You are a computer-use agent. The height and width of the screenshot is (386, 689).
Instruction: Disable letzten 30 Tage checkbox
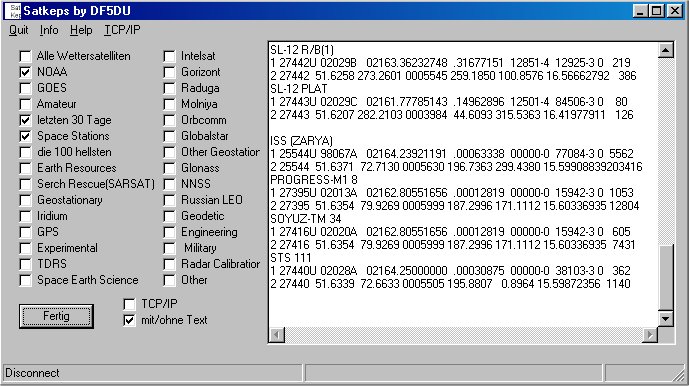coord(25,120)
